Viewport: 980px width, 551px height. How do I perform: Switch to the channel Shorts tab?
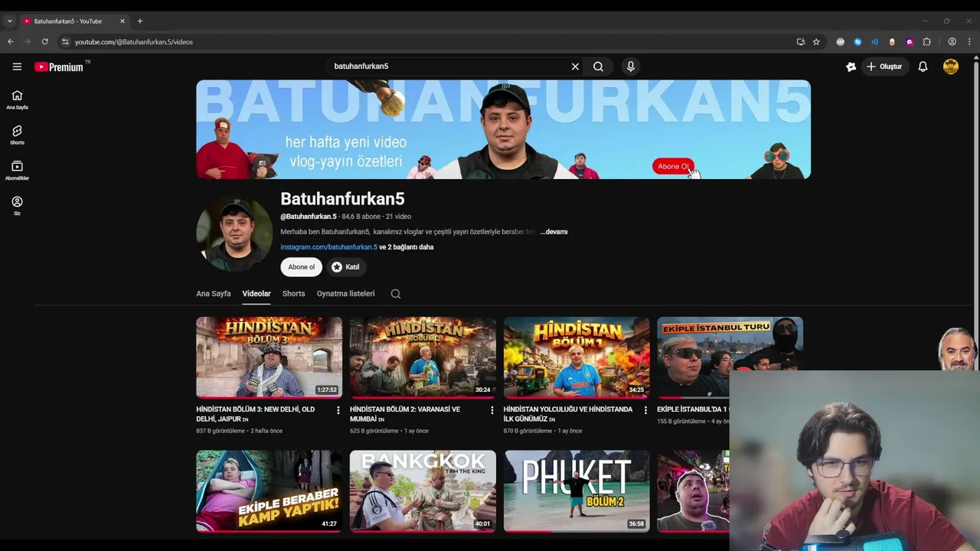(293, 294)
